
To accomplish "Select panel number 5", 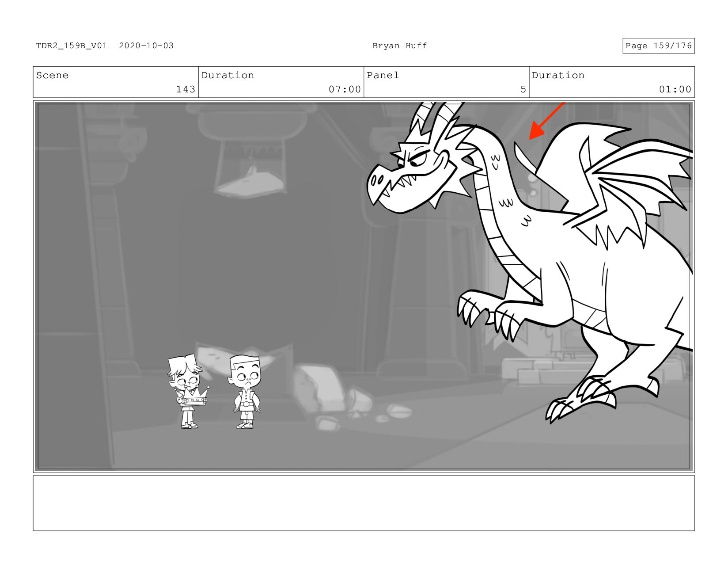I will 523,89.
